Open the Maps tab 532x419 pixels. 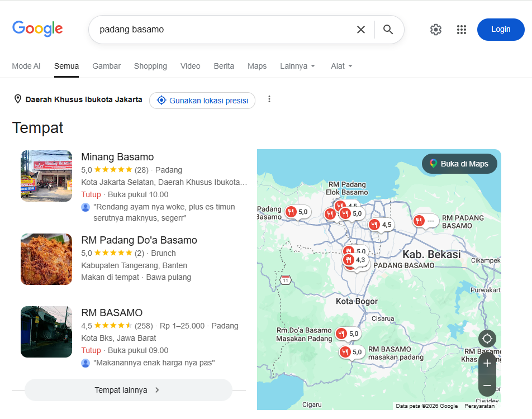tap(257, 66)
